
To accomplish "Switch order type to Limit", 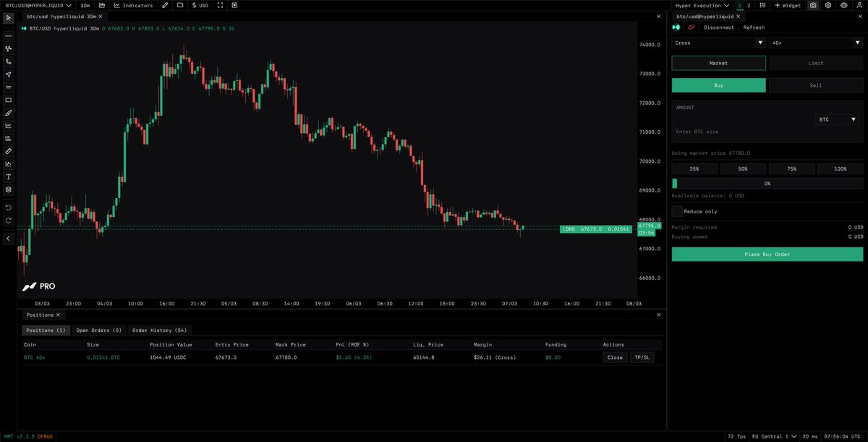I will [x=816, y=63].
